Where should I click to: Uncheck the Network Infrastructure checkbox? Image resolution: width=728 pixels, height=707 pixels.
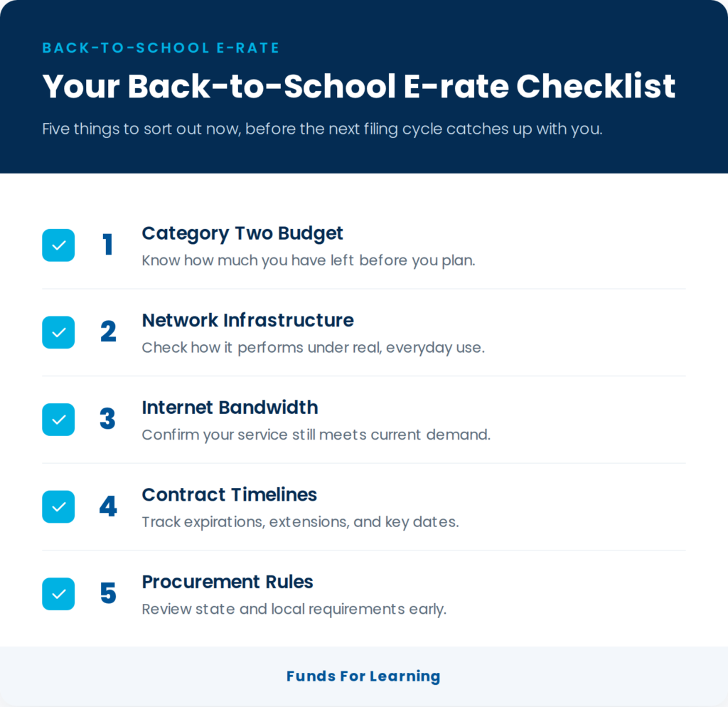pos(58,333)
